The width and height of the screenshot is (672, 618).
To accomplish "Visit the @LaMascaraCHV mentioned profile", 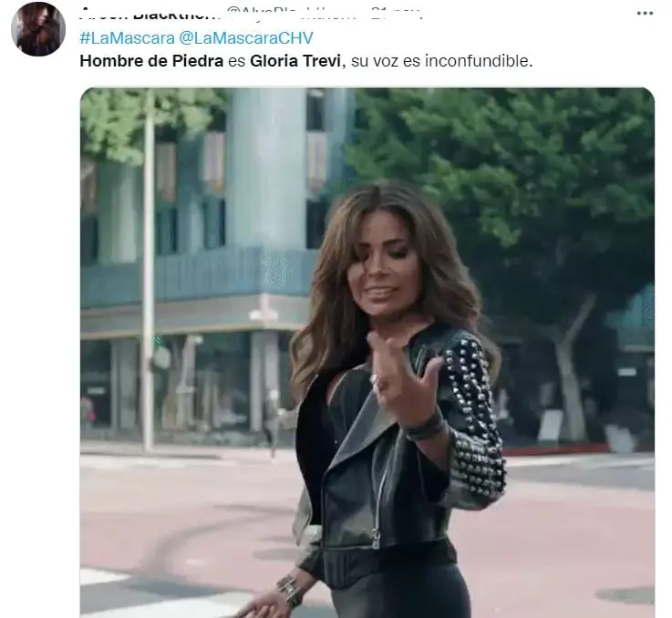I will tap(246, 38).
